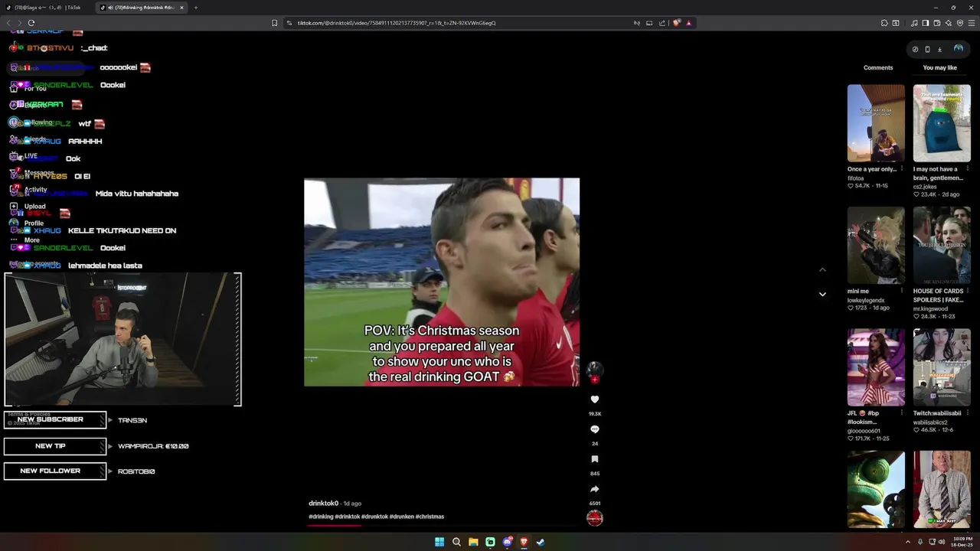Viewport: 980px width, 551px height.
Task: Open File Explorer from taskbar
Action: point(473,542)
